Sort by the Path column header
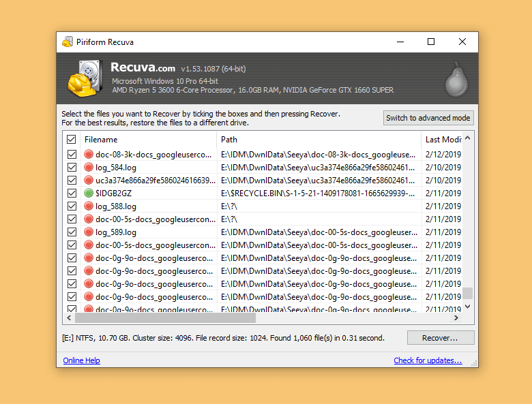Image resolution: width=532 pixels, height=404 pixels. (319, 139)
